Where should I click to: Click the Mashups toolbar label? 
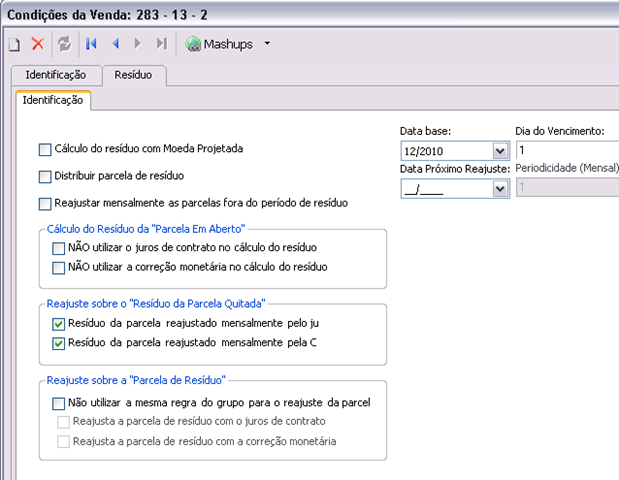click(x=228, y=44)
